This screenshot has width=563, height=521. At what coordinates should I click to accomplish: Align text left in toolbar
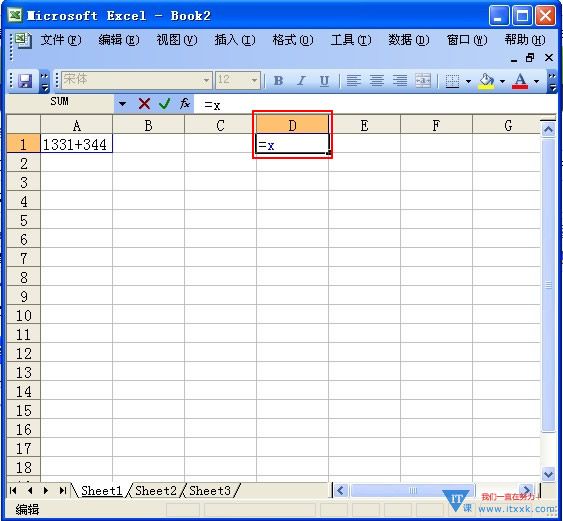(x=353, y=81)
